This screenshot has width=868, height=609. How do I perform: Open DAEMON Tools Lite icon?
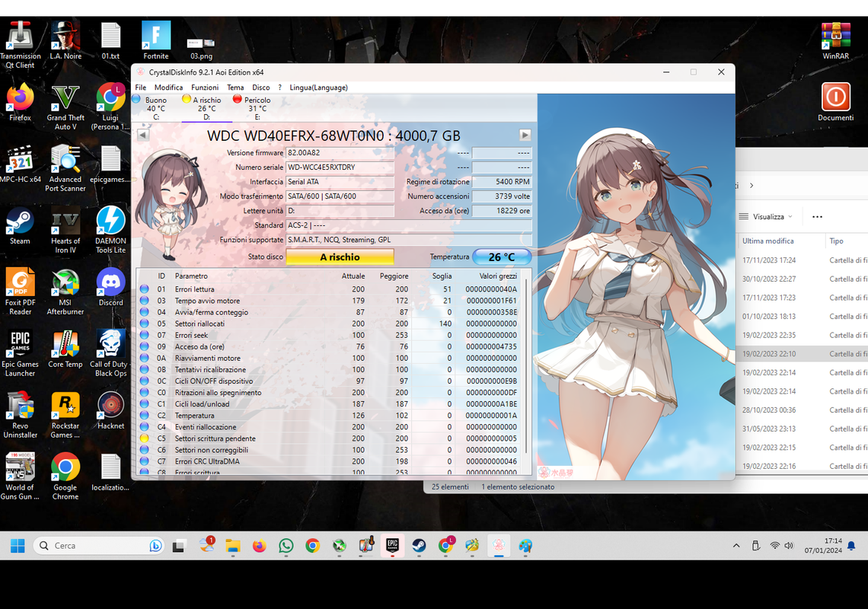click(110, 230)
